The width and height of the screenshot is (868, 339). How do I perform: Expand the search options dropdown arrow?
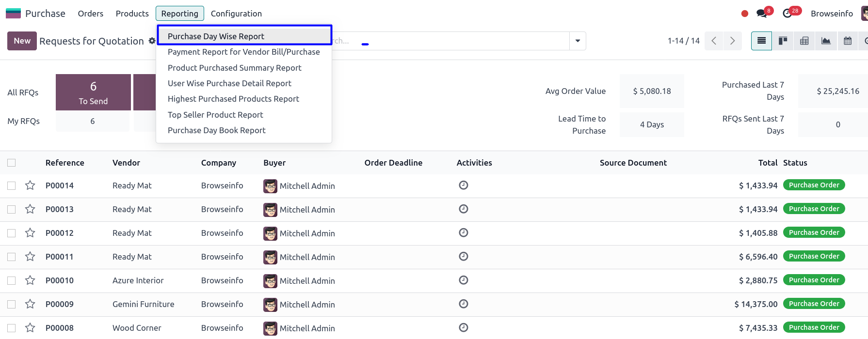tap(578, 41)
